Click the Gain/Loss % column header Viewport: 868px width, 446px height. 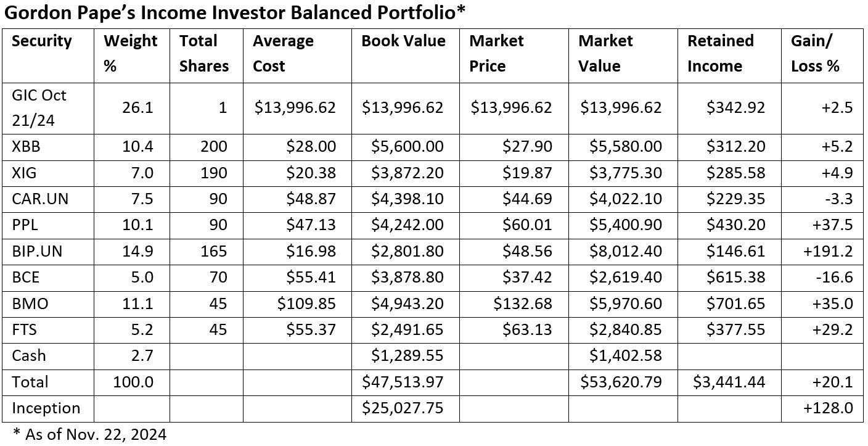click(x=815, y=54)
